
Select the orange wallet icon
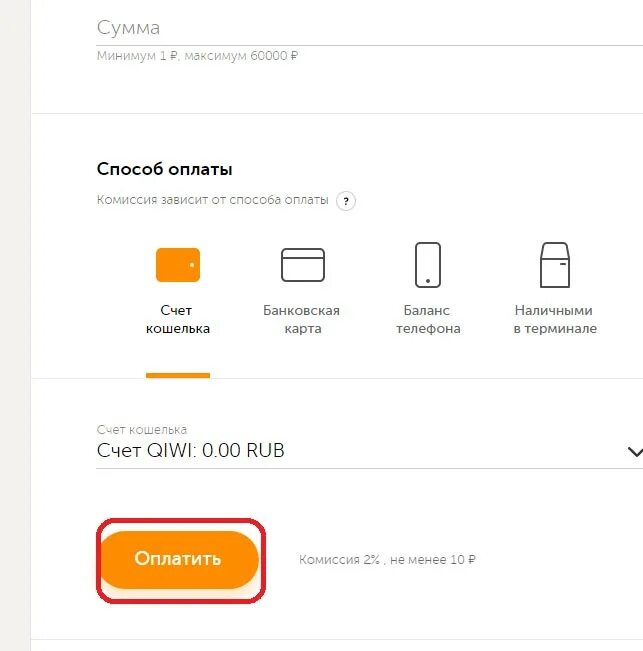[178, 265]
